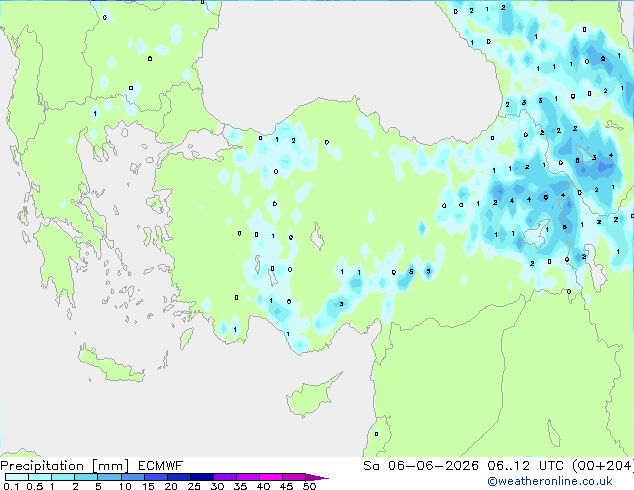Click the 0.5–1 mm legend color box
The image size is (634, 490).
tap(40, 477)
